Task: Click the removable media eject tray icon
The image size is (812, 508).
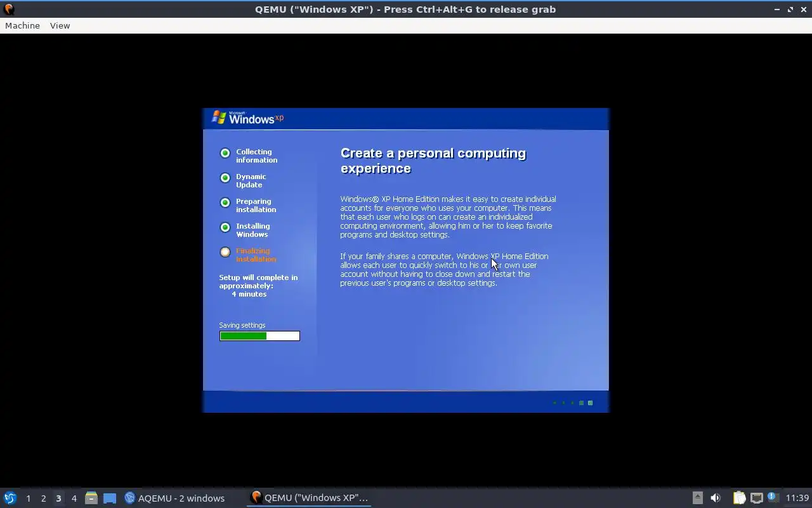Action: click(697, 498)
